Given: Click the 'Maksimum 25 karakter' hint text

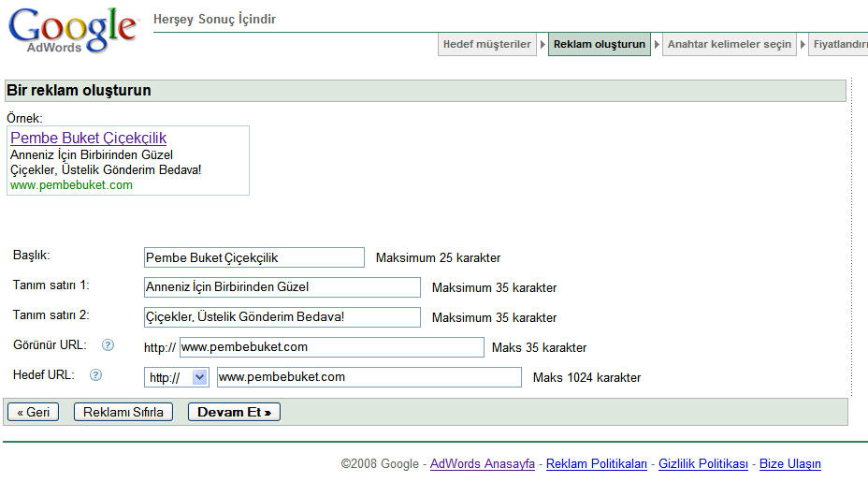Looking at the screenshot, I should tap(438, 257).
